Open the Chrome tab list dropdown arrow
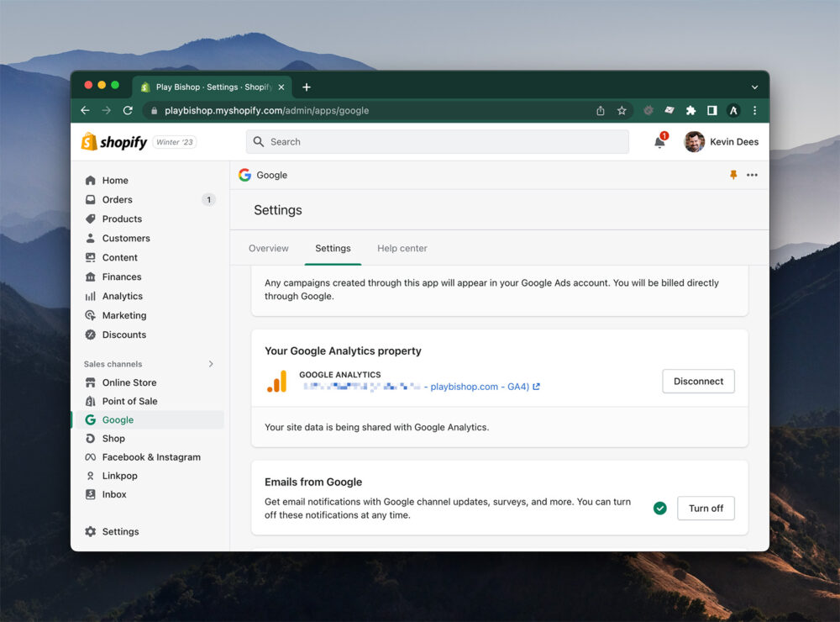The width and height of the screenshot is (840, 622). (754, 87)
